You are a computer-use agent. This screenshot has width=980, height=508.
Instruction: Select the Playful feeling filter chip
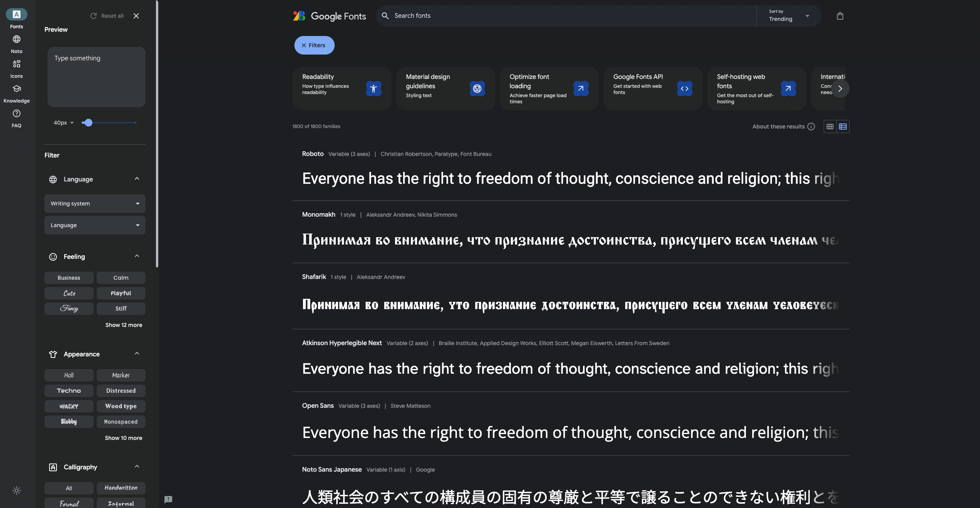pyautogui.click(x=121, y=293)
